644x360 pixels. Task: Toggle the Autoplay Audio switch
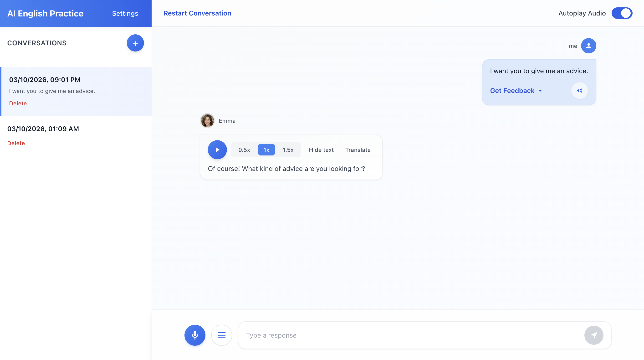(x=622, y=13)
